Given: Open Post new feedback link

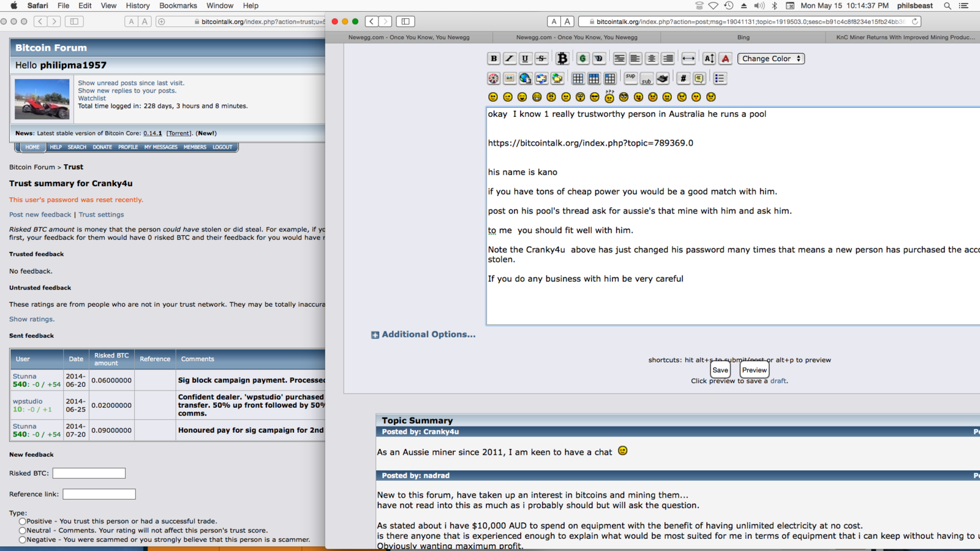Looking at the screenshot, I should (x=40, y=215).
